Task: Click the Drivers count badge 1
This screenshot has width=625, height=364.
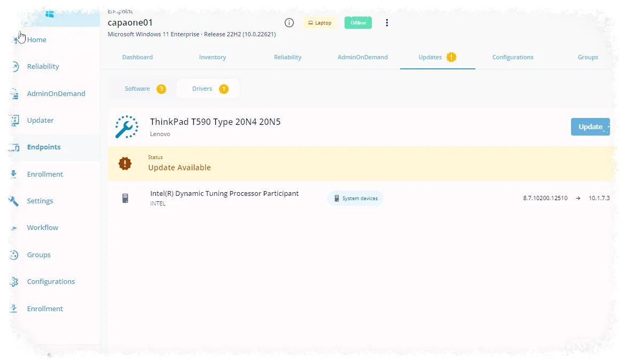Action: click(x=224, y=89)
